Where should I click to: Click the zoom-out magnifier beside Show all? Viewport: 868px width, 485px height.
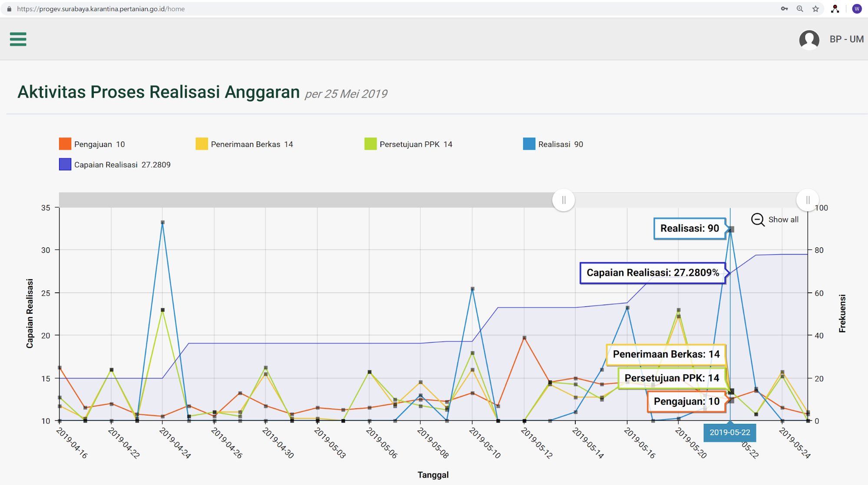[x=758, y=220]
